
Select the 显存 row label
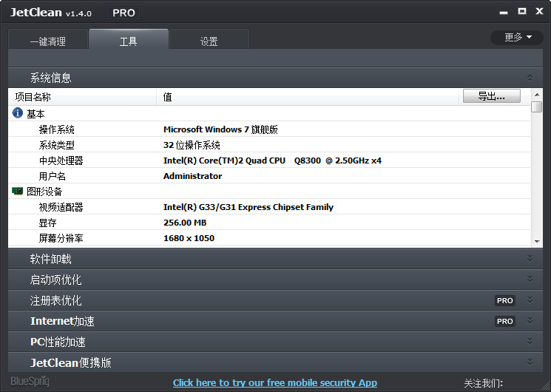48,223
